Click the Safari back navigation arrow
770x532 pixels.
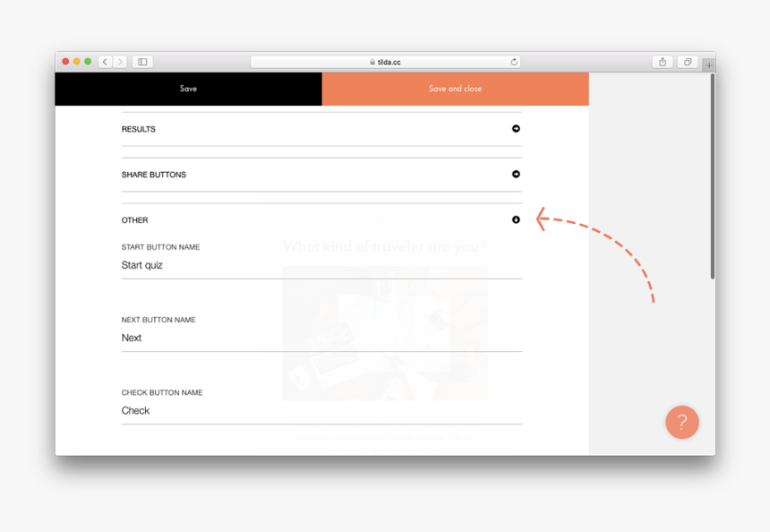(105, 62)
